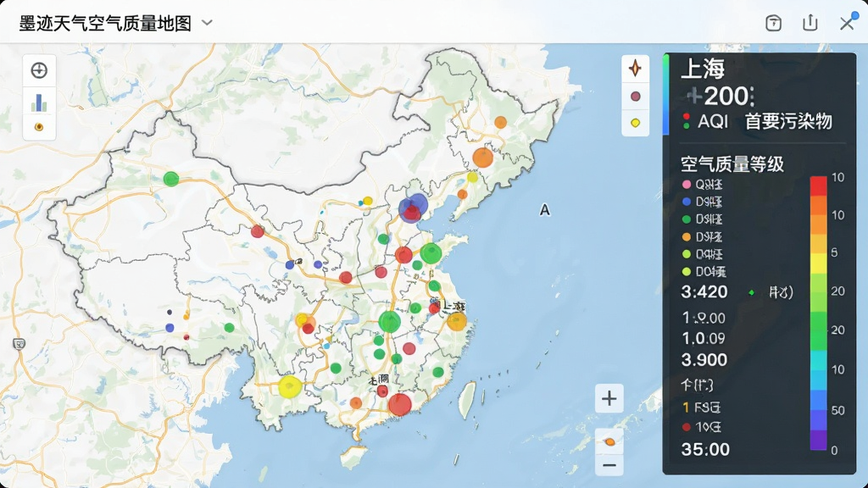Click the red segment atop the color scale
The image size is (868, 488).
tap(818, 186)
